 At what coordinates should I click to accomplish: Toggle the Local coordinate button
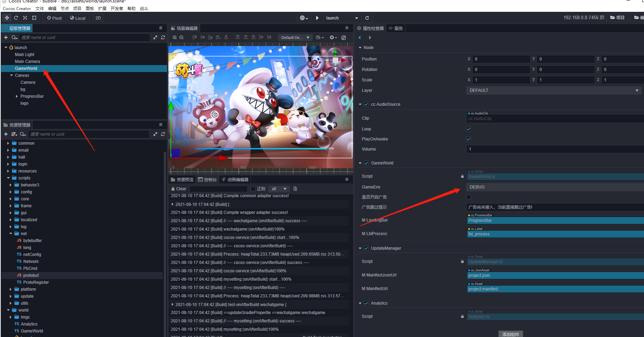(78, 18)
